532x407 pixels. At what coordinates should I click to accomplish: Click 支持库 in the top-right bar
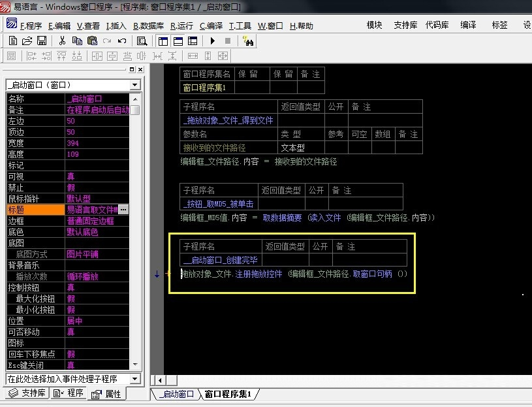click(x=405, y=25)
